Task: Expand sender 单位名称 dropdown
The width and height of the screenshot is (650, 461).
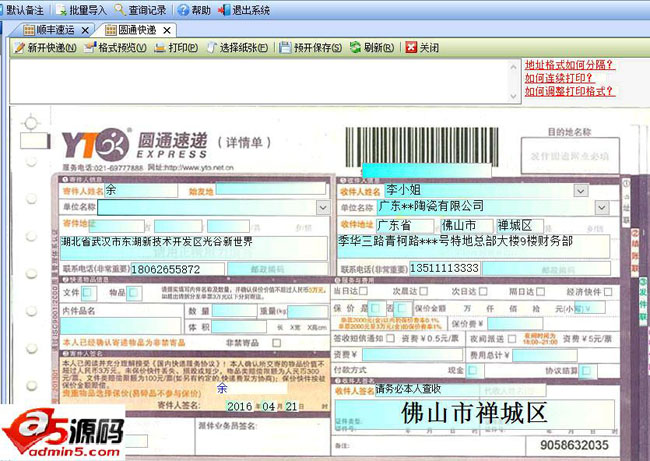Action: tap(323, 207)
